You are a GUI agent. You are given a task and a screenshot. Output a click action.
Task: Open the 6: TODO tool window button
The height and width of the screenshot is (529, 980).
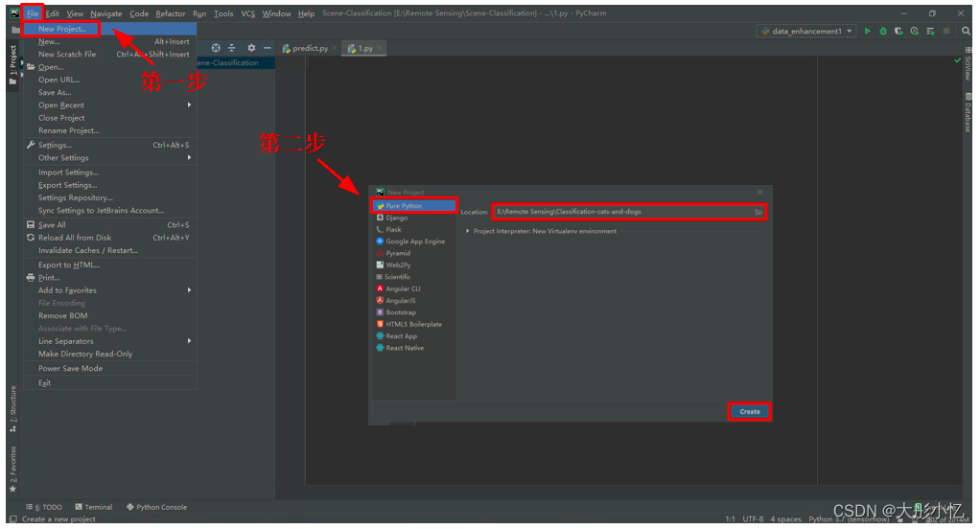tap(44, 507)
